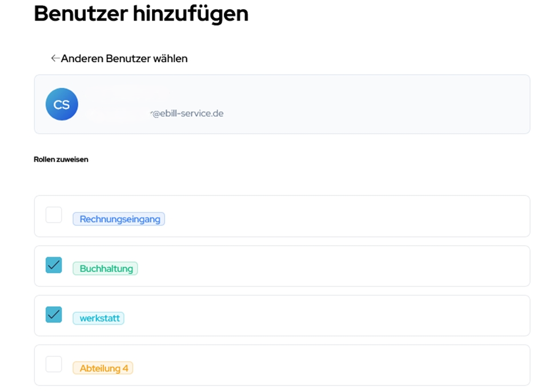Screen dimensions: 550x392
Task: Select the Buchhaltung role row
Action: click(x=343, y=266)
